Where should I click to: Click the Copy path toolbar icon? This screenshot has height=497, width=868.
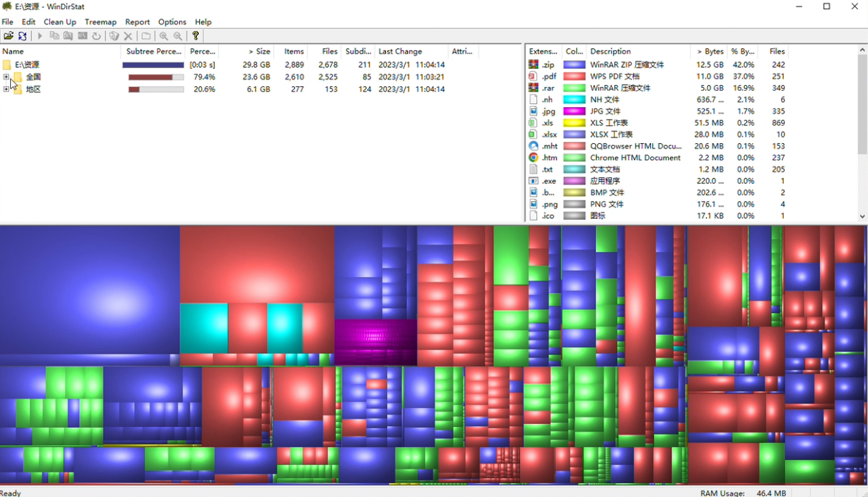54,36
